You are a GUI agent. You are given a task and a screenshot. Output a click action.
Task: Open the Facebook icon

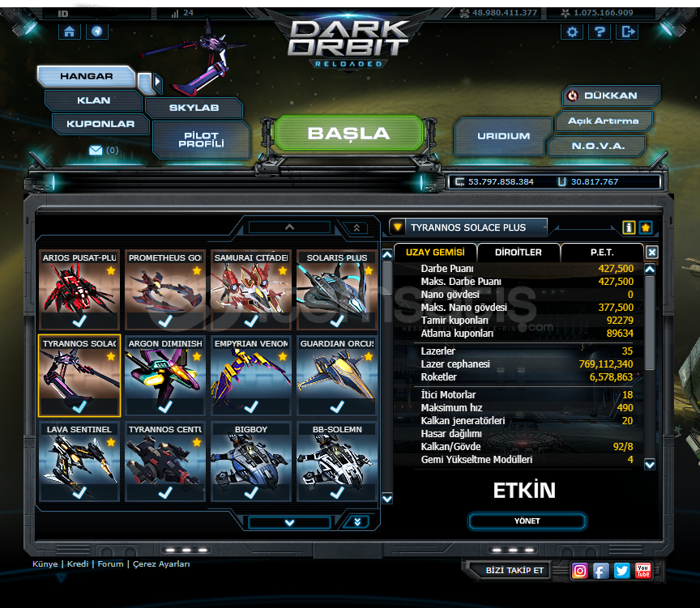(601, 571)
